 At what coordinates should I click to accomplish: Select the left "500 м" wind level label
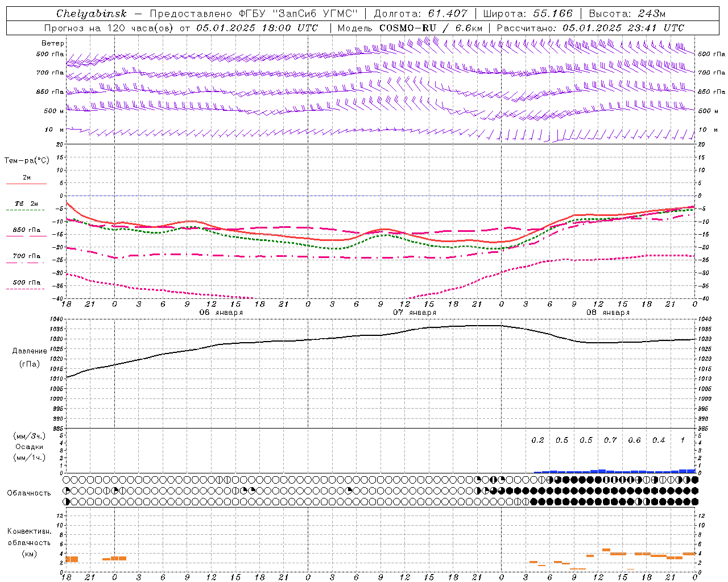[x=54, y=111]
